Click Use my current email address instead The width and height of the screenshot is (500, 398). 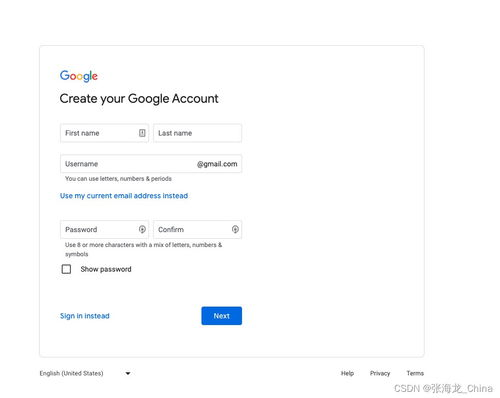(x=124, y=196)
